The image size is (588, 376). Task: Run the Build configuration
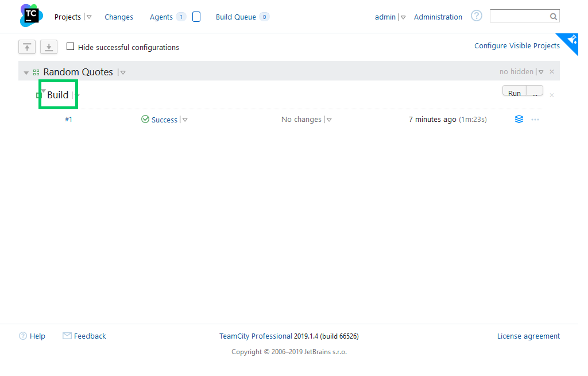514,91
